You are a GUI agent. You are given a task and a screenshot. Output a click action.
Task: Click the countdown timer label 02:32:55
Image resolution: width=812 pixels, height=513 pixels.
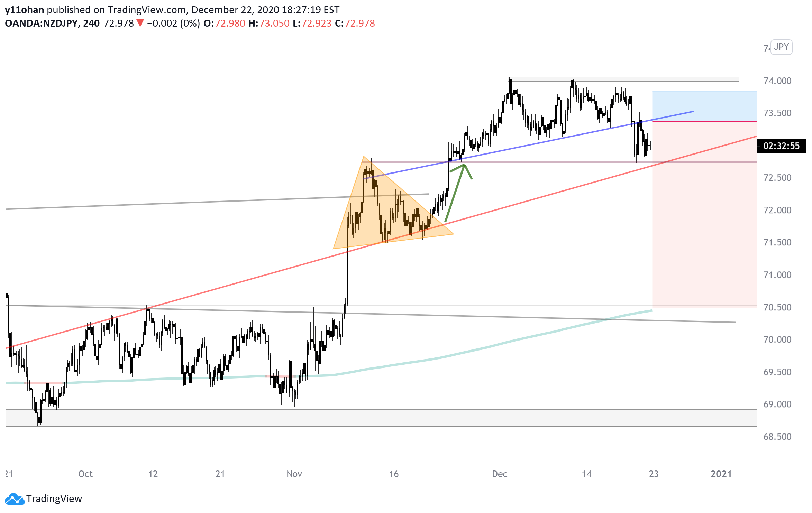(781, 146)
